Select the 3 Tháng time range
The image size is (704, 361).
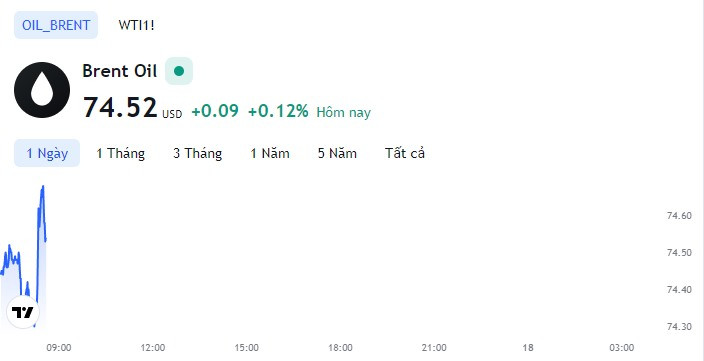click(x=198, y=154)
